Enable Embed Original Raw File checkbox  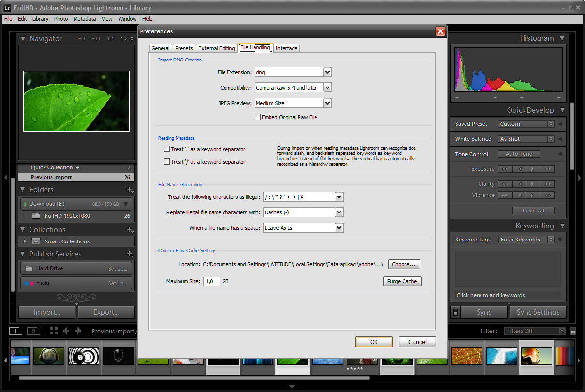(257, 117)
